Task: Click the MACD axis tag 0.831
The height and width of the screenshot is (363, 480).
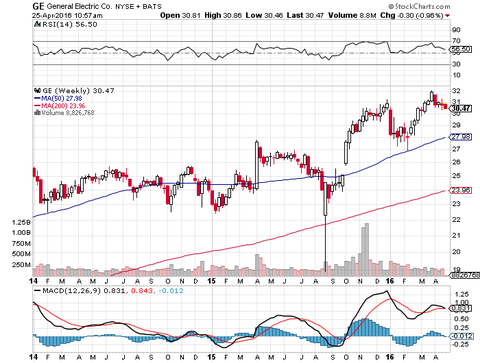Action: tap(461, 308)
